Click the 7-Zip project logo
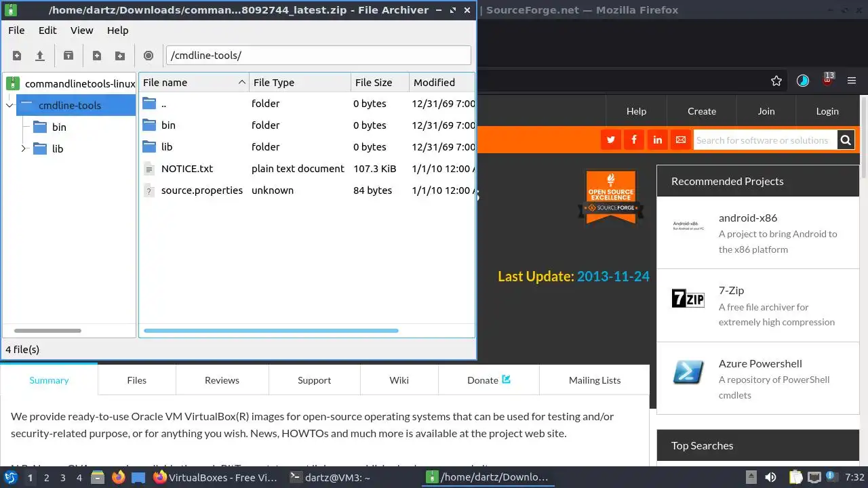Screen dimensions: 868x488 pyautogui.click(x=688, y=298)
